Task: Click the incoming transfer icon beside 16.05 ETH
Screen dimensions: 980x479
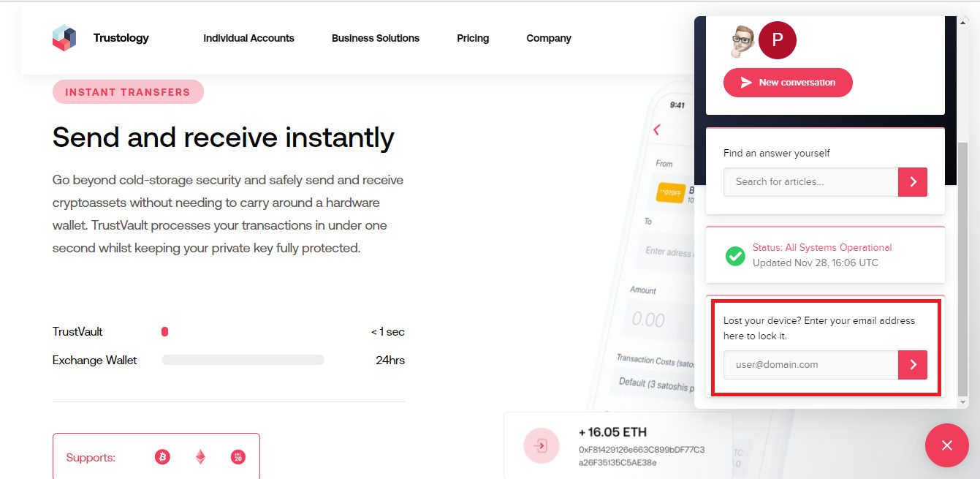Action: coord(541,445)
